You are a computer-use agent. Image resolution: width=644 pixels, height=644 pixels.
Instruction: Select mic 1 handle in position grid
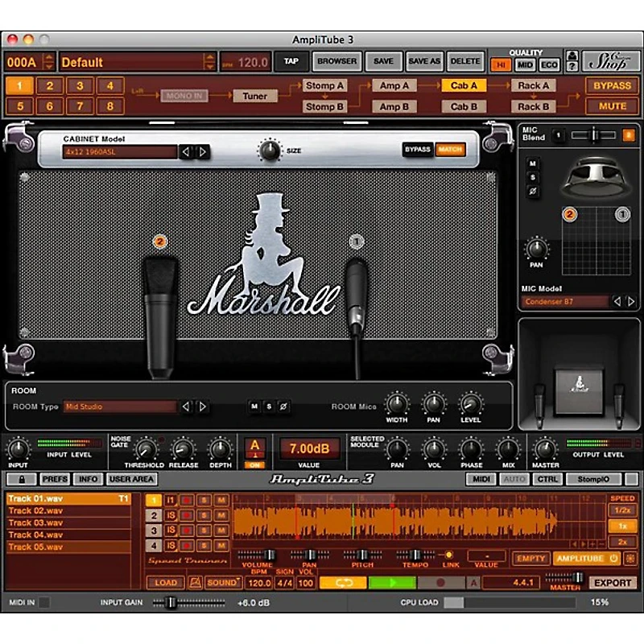coord(622,214)
